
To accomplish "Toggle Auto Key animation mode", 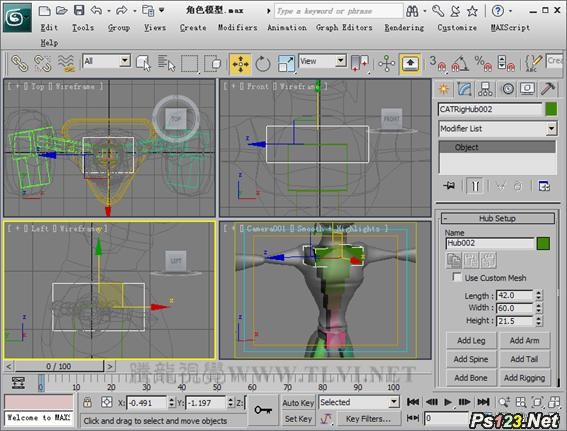I will (x=298, y=402).
